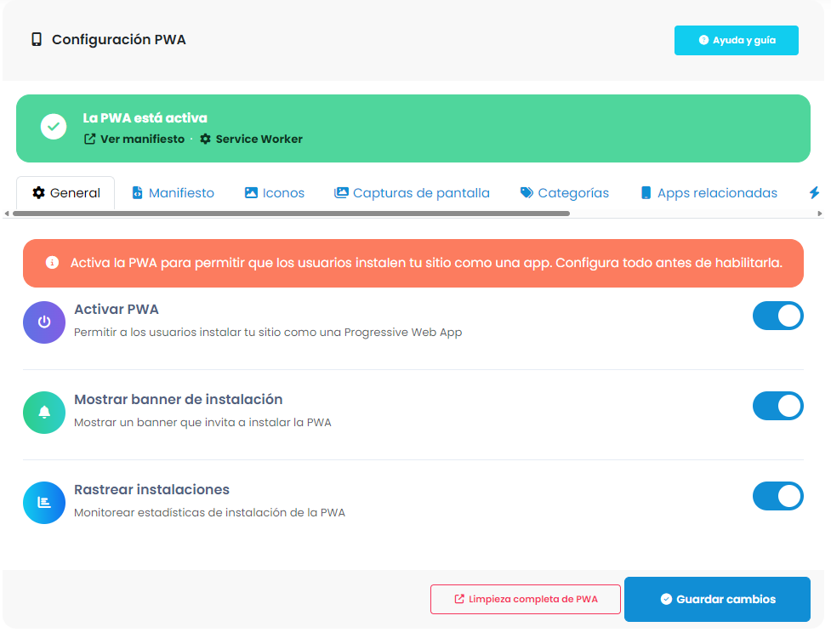Click the lightning icon tab at the far right

814,192
